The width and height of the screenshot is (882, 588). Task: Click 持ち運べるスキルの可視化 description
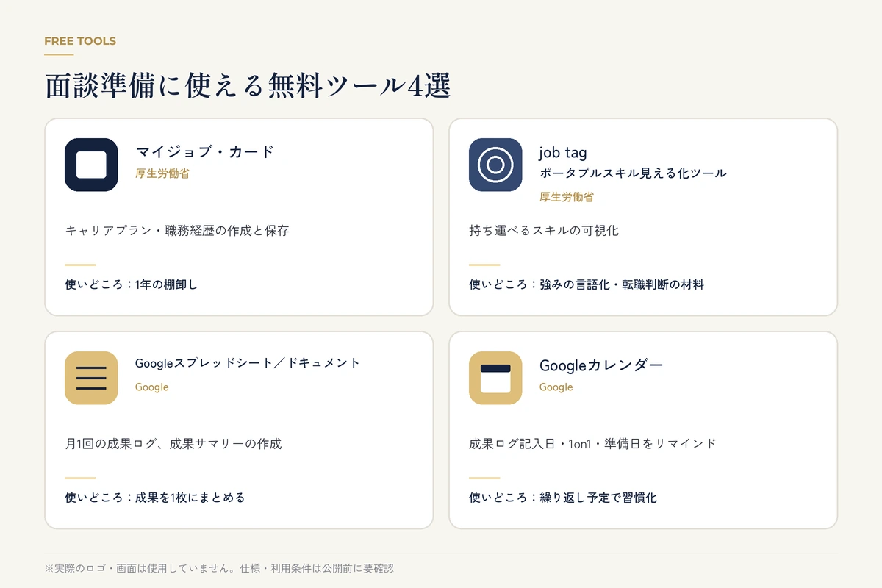coord(544,231)
